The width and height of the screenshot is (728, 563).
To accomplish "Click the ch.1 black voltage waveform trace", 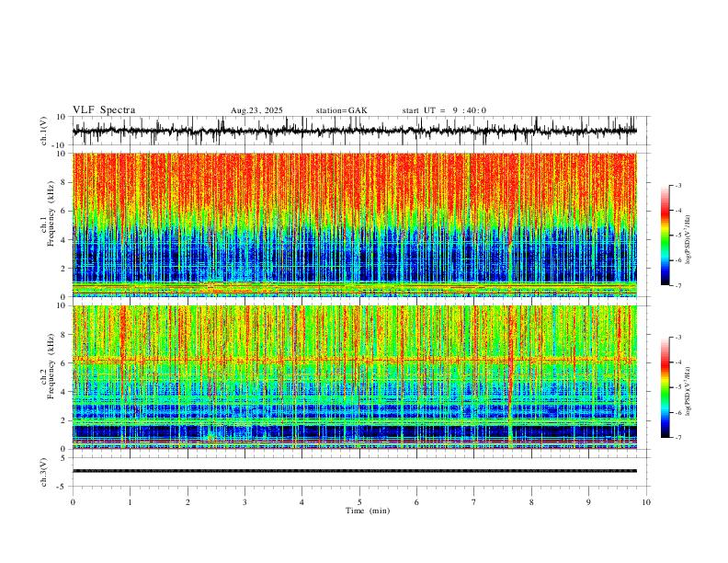I will (355, 131).
